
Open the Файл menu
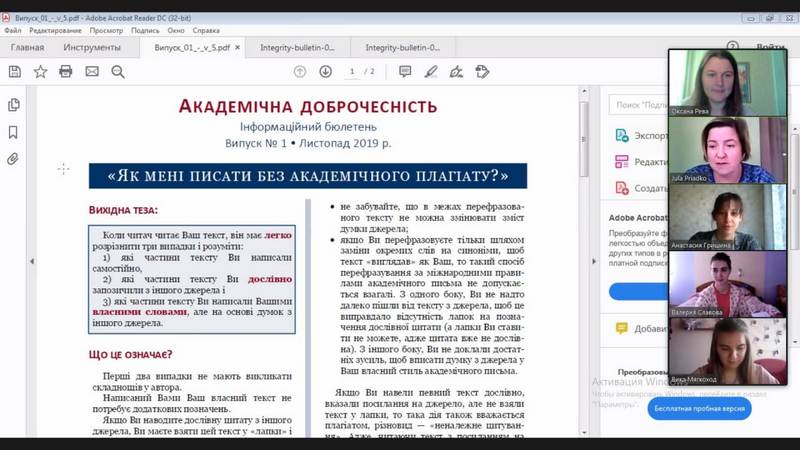click(x=12, y=31)
